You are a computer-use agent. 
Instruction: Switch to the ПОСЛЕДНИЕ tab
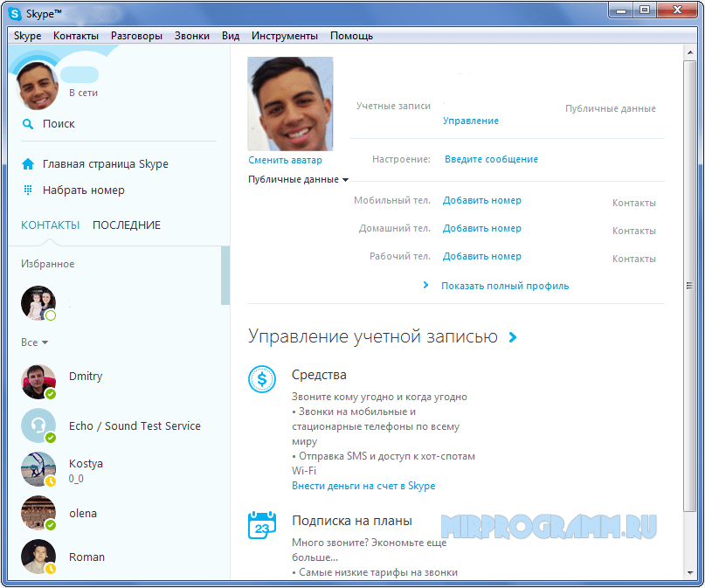pyautogui.click(x=127, y=225)
